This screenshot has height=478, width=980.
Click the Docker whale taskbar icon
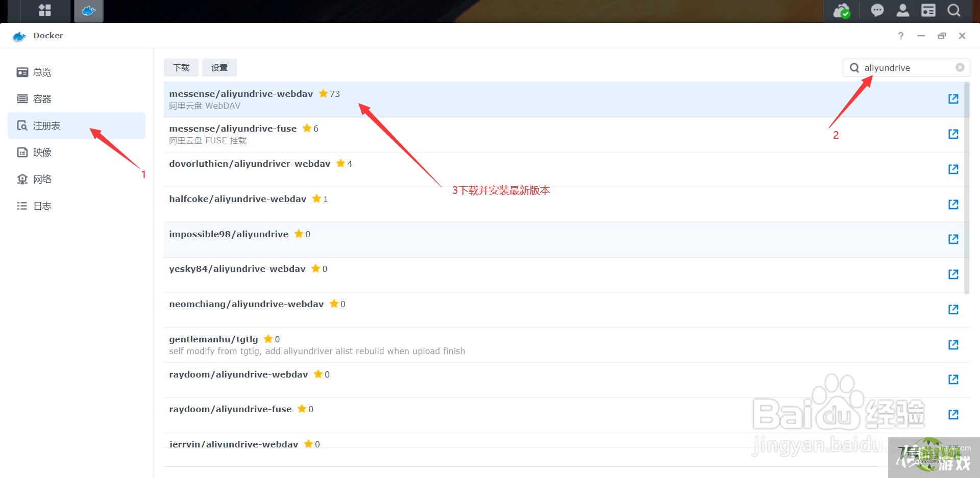pyautogui.click(x=89, y=11)
